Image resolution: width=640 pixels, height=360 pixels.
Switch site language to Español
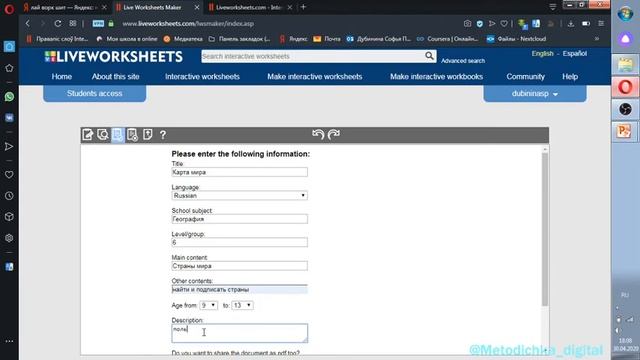click(575, 53)
